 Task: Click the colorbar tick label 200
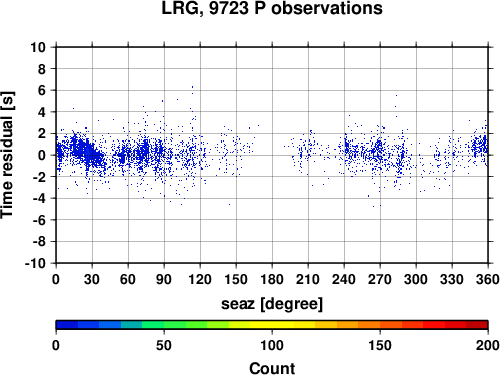(488, 345)
